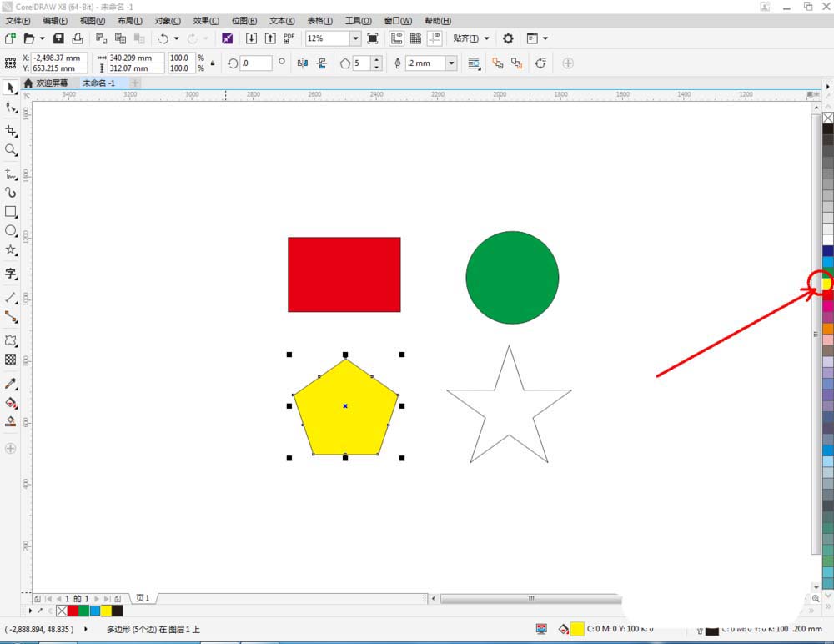Select the Crop tool
Viewport: 834px width, 644px height.
[11, 131]
